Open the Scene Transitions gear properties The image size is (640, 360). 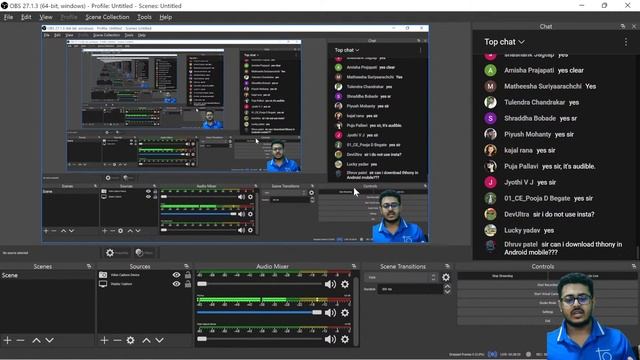[x=446, y=277]
